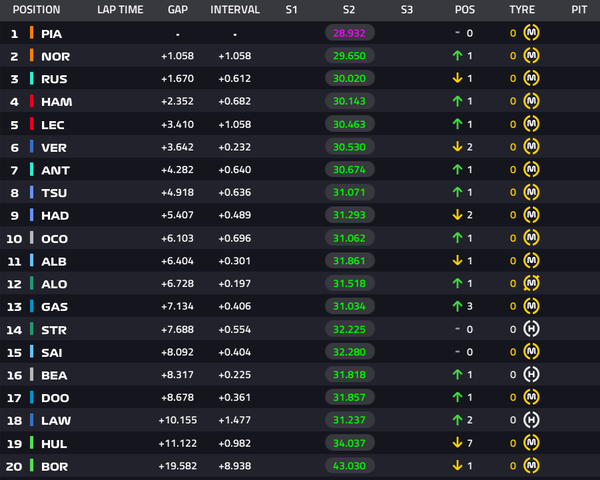Click the tyre icon in OCO row
The height and width of the screenshot is (480, 600).
[531, 238]
